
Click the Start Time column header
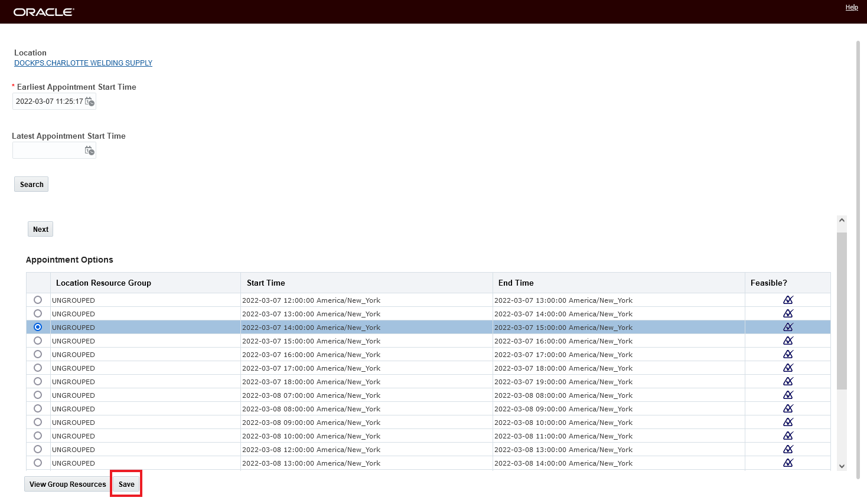point(266,283)
